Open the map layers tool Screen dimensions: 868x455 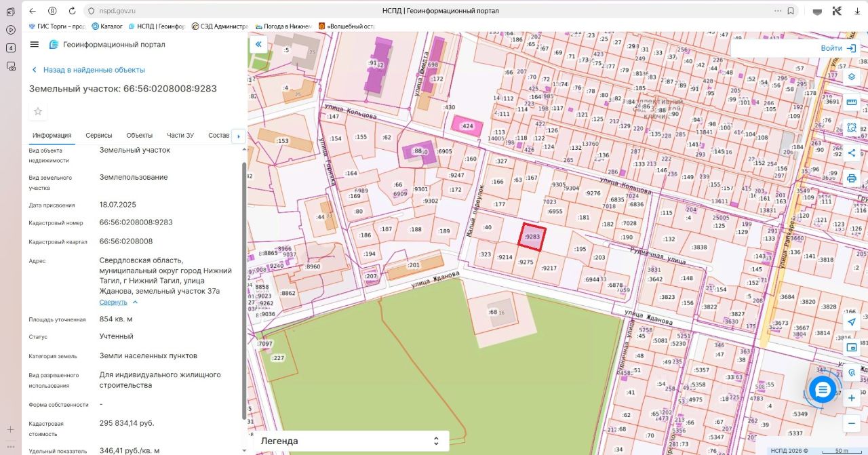(852, 76)
